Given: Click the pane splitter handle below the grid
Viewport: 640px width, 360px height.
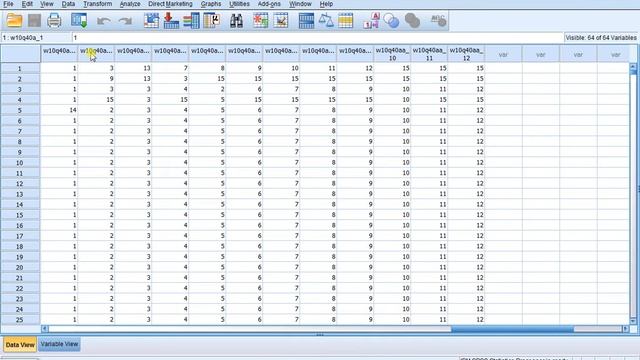Looking at the screenshot, I should tap(320, 335).
